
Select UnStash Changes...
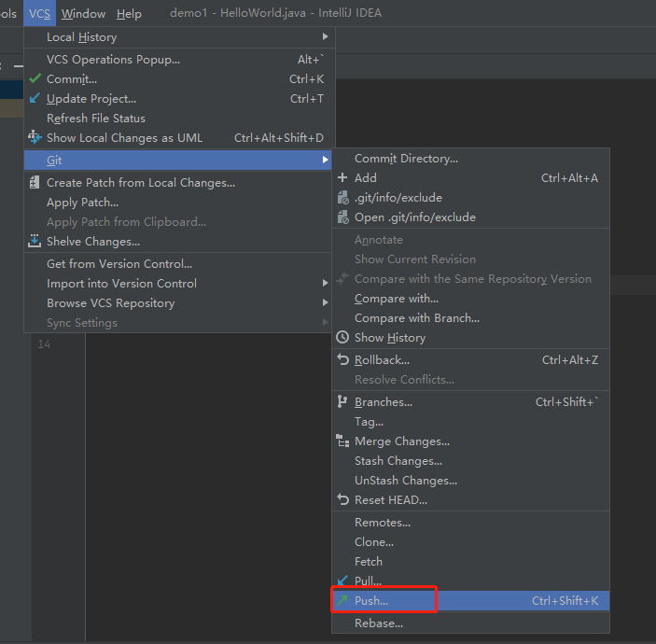(x=470, y=481)
